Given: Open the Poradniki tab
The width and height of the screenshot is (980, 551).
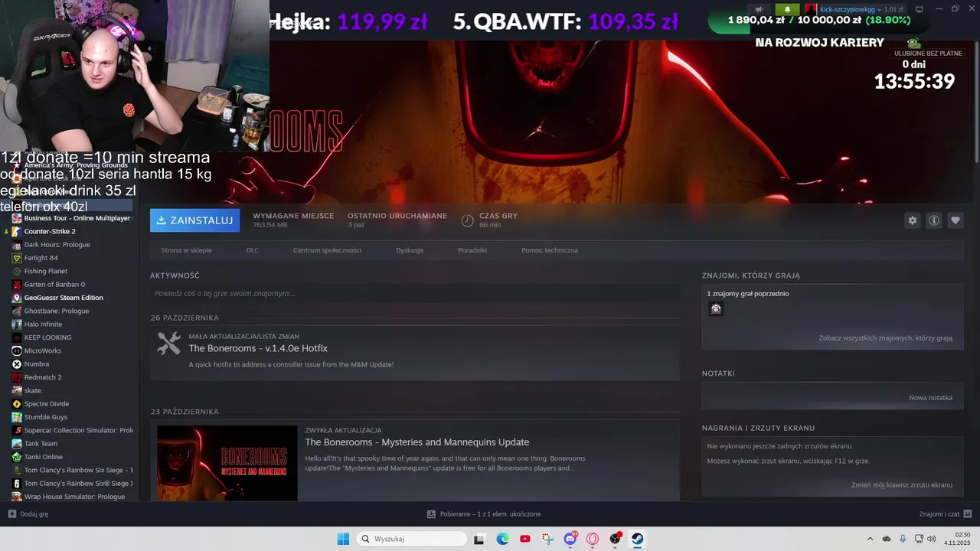Looking at the screenshot, I should click(x=472, y=250).
